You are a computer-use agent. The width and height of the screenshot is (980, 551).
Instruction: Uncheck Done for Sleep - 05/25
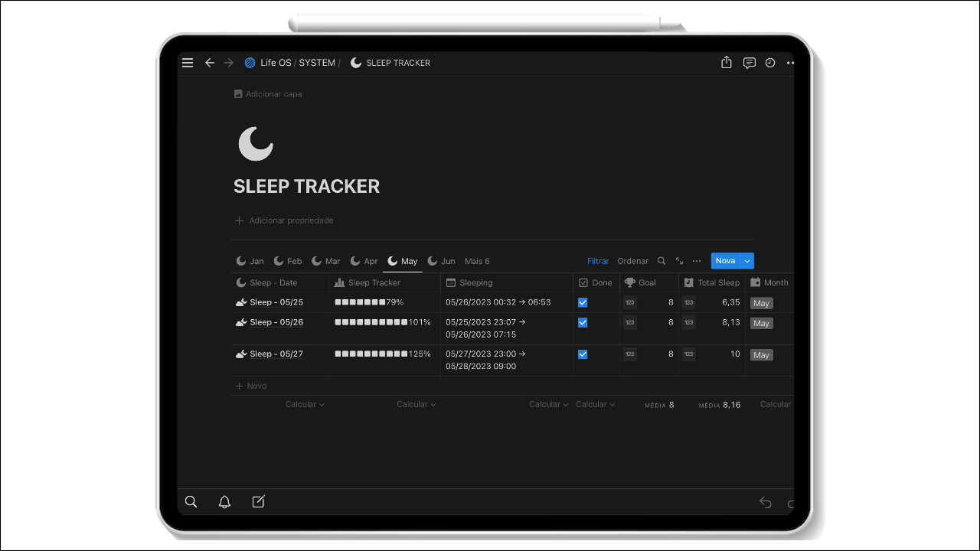pyautogui.click(x=583, y=302)
